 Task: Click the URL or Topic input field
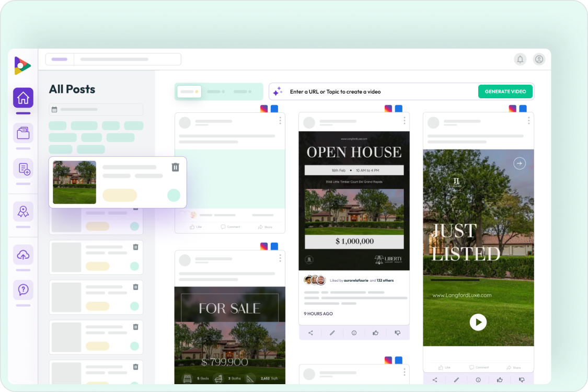pyautogui.click(x=366, y=91)
